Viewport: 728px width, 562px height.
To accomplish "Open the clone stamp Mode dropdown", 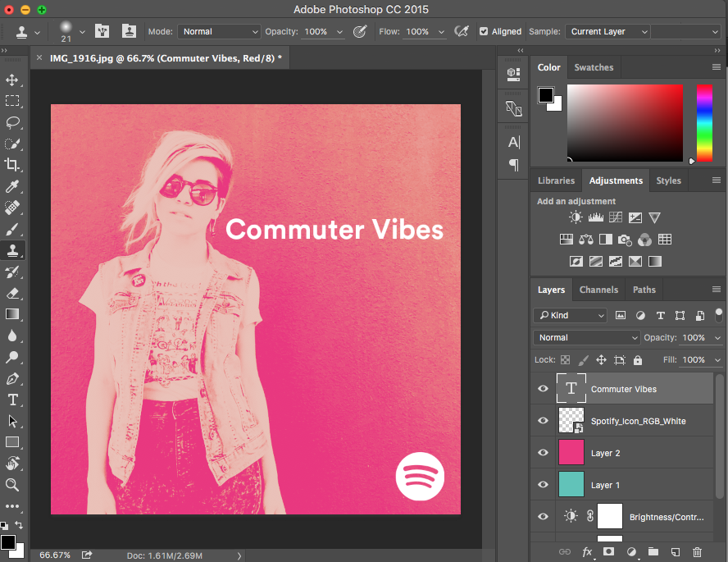I will coord(219,31).
